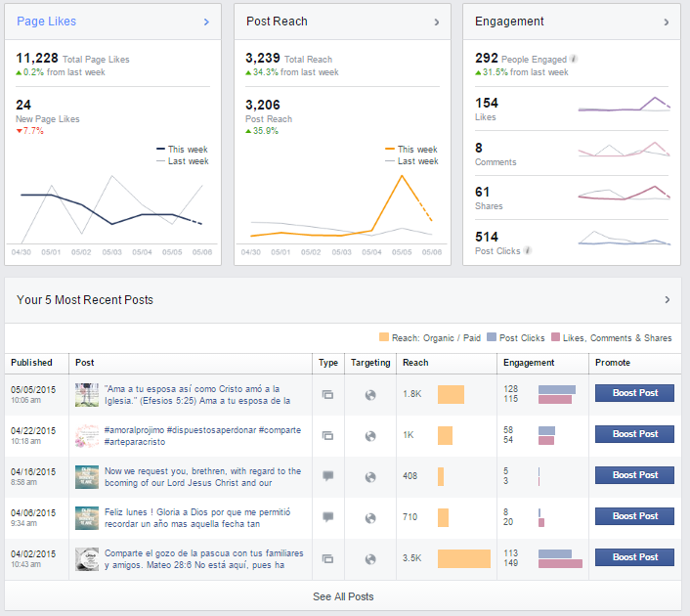690x616 pixels.
Task: Open Page Likes details chevron
Action: [206, 22]
